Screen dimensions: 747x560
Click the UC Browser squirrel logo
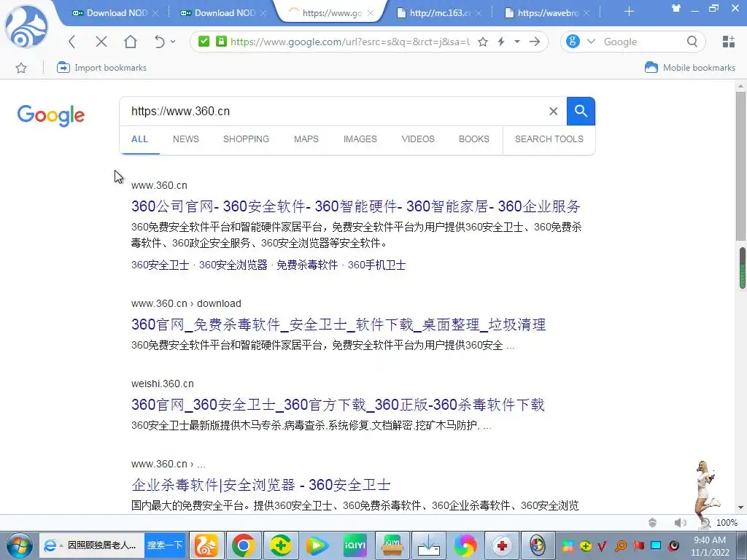27,27
